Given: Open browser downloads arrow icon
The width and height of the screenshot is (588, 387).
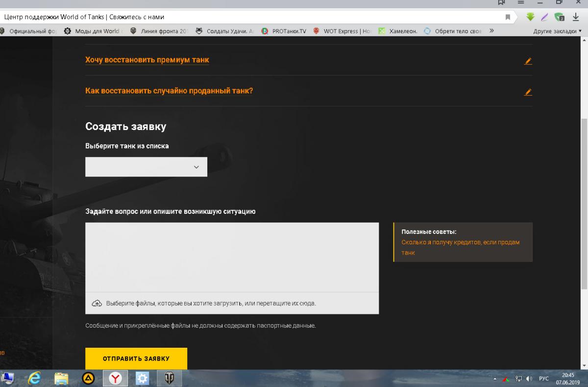Looking at the screenshot, I should coord(576,17).
